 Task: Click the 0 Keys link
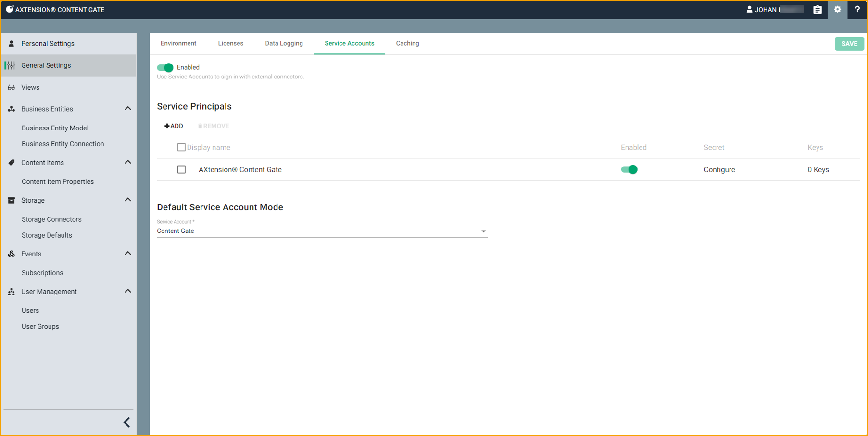[818, 170]
